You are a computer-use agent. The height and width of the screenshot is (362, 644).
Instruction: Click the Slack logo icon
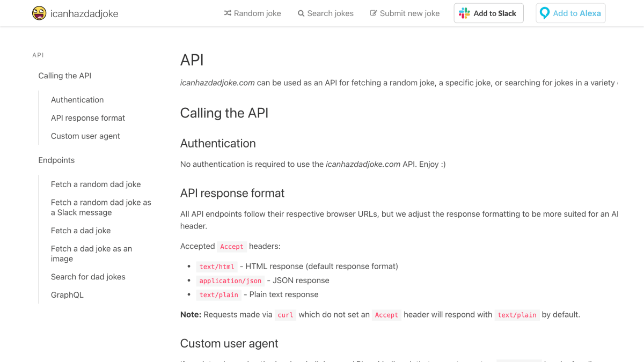pyautogui.click(x=464, y=13)
